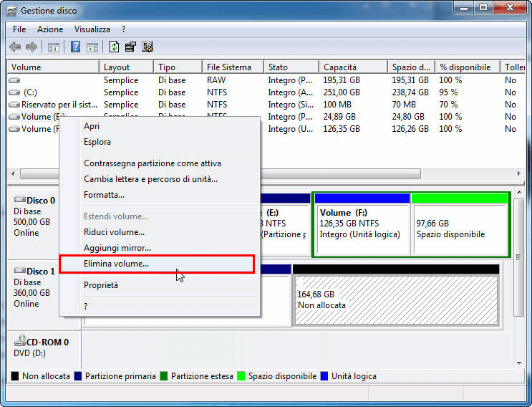Select Volume (F:) partition block

362,224
